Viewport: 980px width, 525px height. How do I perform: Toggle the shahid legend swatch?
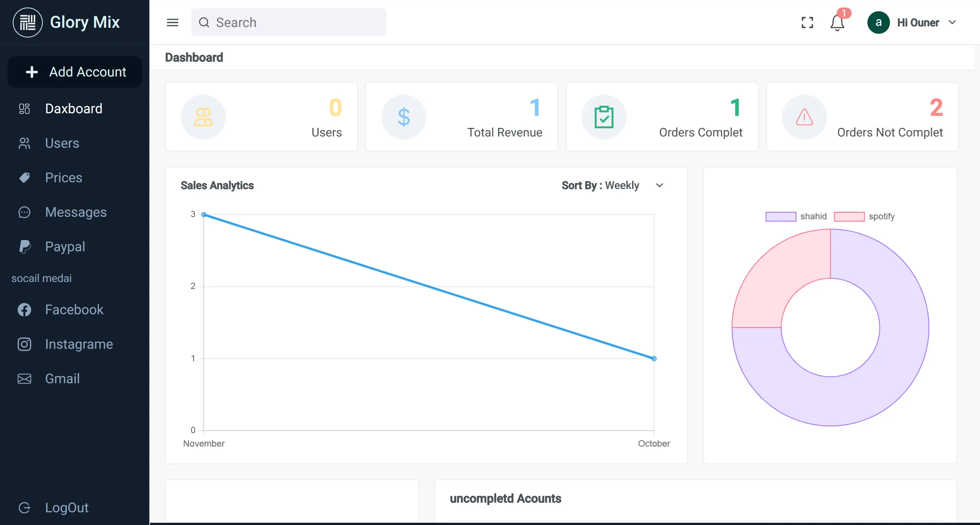(x=781, y=216)
